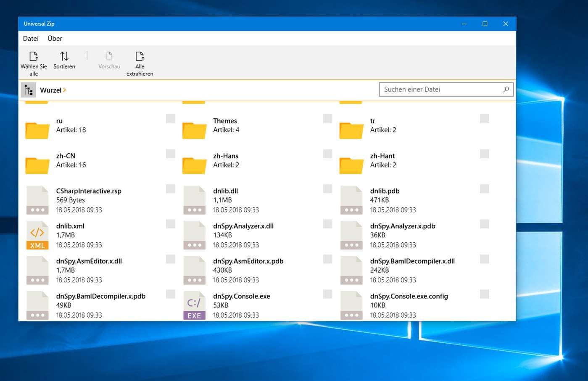588x381 pixels.
Task: Click the XML icon of dnlib.xml
Action: point(37,235)
